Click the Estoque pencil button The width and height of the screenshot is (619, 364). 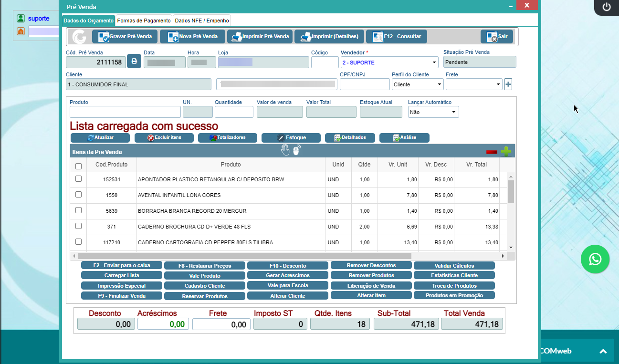[291, 138]
